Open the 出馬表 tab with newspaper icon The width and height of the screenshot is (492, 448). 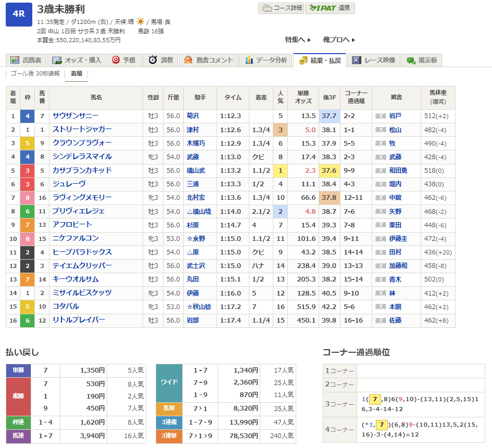tap(27, 60)
